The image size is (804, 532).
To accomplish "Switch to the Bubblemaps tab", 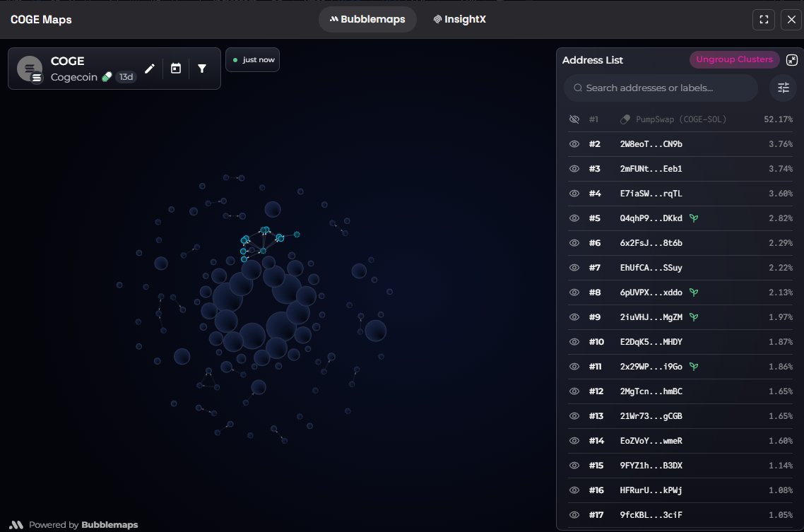I will click(x=367, y=20).
